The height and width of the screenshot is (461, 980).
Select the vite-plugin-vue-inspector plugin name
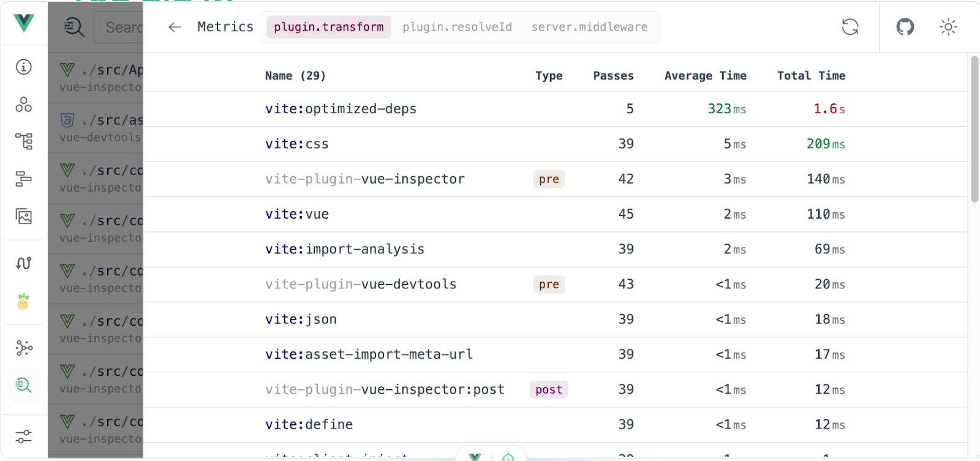[365, 179]
